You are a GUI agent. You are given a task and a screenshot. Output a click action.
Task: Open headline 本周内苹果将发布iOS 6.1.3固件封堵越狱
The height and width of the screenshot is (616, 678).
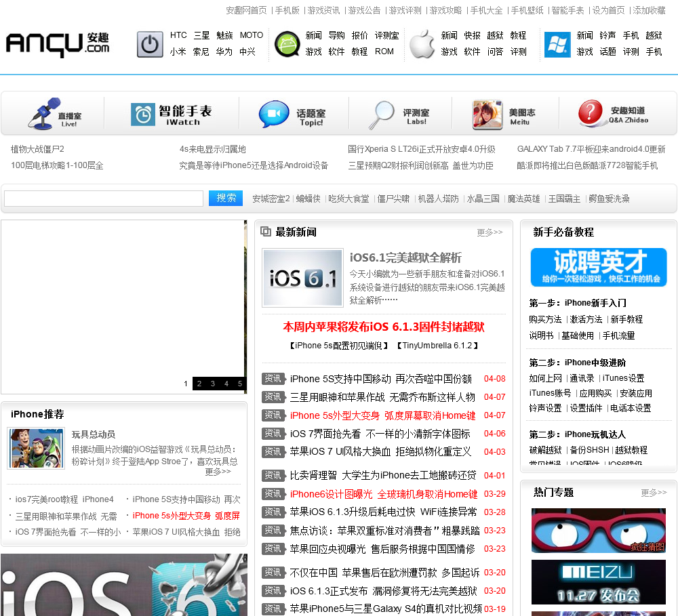tap(384, 327)
